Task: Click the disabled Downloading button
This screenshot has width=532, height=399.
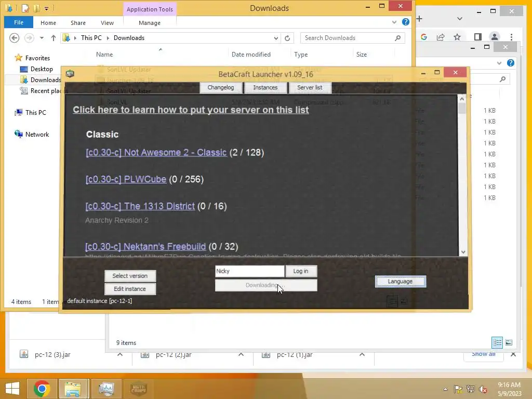Action: [266, 285]
